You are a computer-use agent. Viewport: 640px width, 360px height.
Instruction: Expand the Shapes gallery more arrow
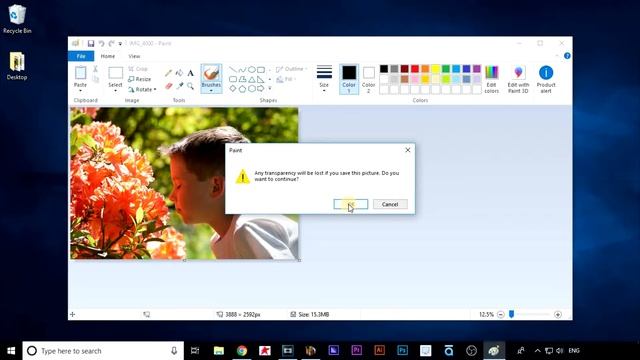click(x=269, y=89)
